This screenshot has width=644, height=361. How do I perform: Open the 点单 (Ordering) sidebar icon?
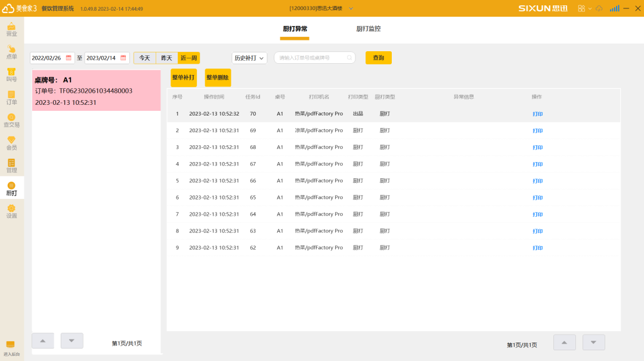[x=11, y=52]
